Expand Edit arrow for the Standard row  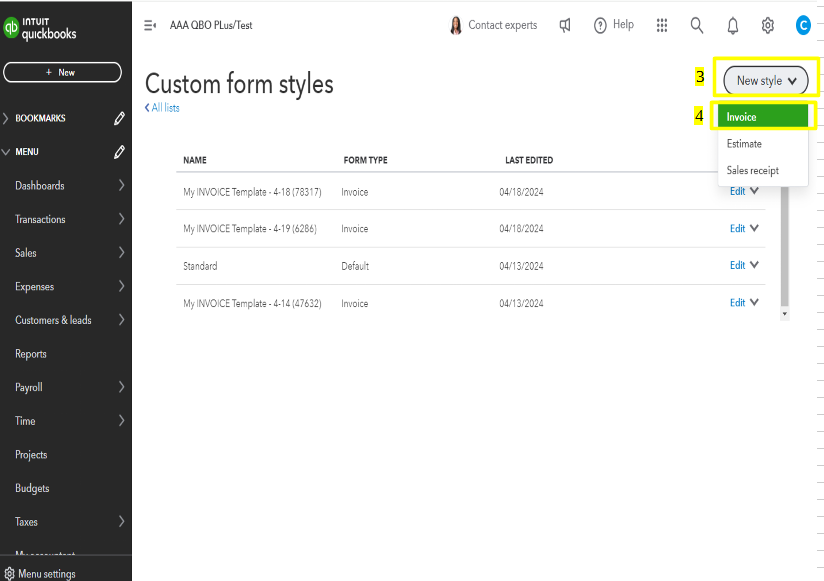[754, 265]
